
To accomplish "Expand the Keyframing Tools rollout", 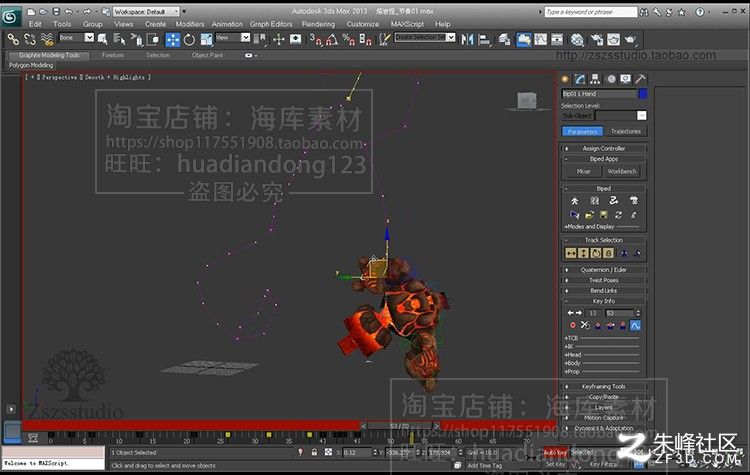I will point(604,387).
